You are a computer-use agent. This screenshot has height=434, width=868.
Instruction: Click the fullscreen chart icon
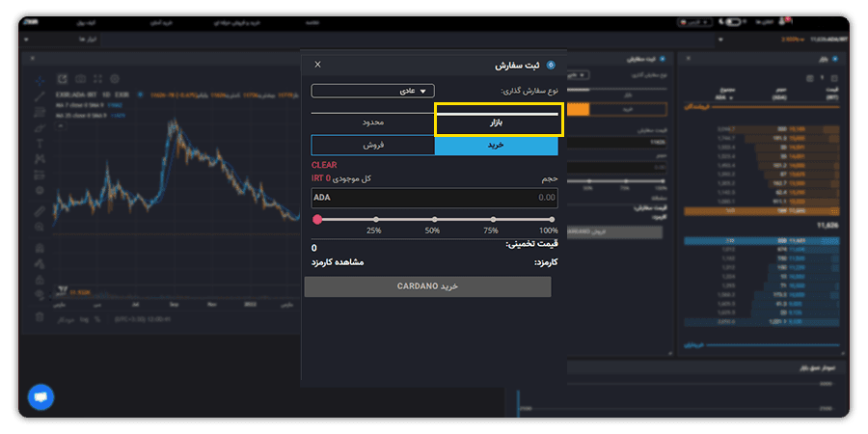click(97, 79)
